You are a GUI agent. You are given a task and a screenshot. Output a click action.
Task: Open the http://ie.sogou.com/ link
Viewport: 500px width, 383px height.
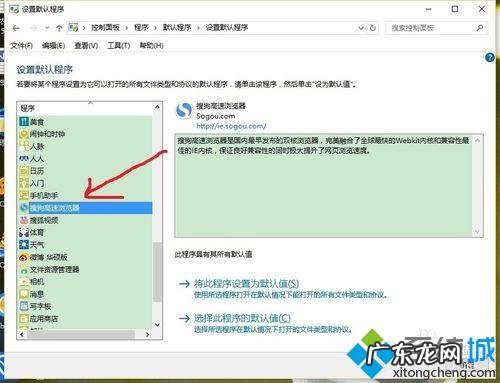click(231, 126)
